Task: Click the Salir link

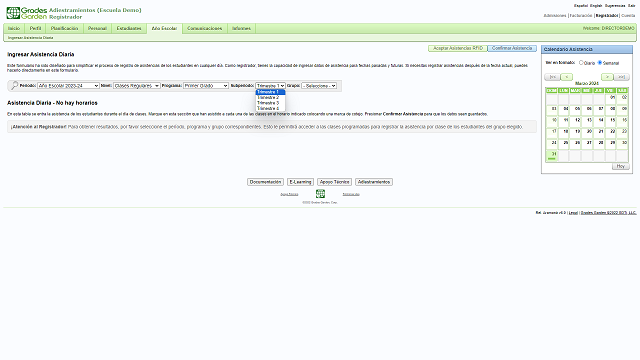Action: pyautogui.click(x=631, y=6)
